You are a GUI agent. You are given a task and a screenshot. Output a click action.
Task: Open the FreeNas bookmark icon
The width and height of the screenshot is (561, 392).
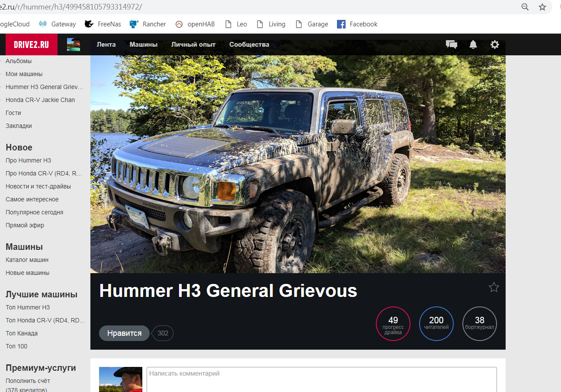[x=89, y=24]
